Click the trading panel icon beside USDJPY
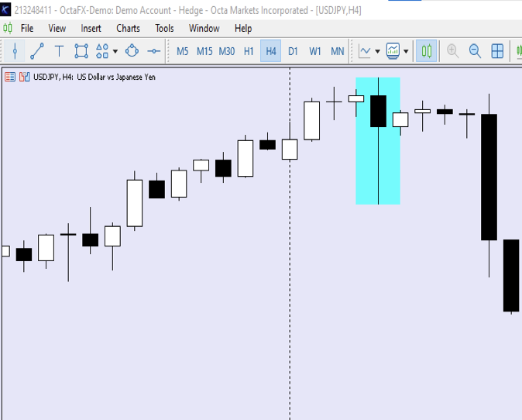 point(25,77)
